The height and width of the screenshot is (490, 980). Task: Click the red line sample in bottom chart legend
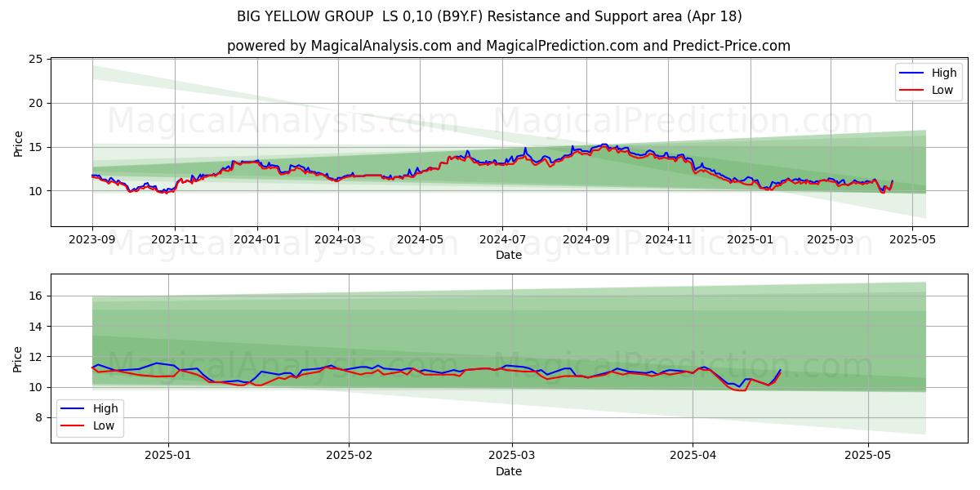pos(74,426)
